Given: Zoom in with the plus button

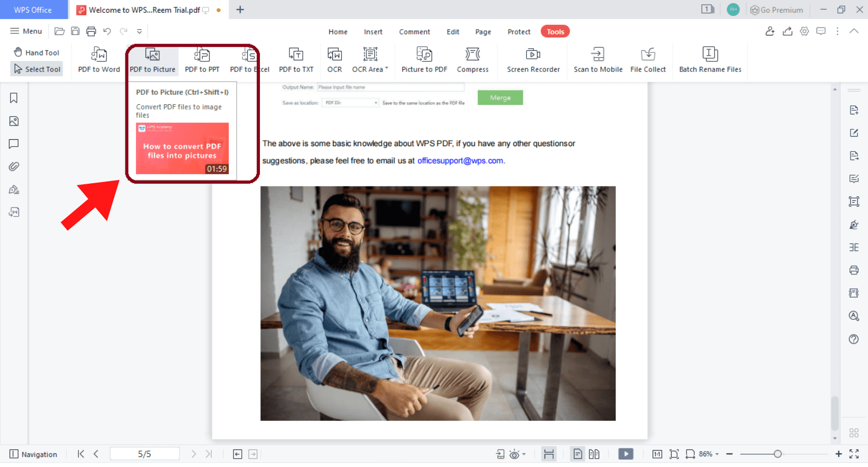Looking at the screenshot, I should (838, 454).
